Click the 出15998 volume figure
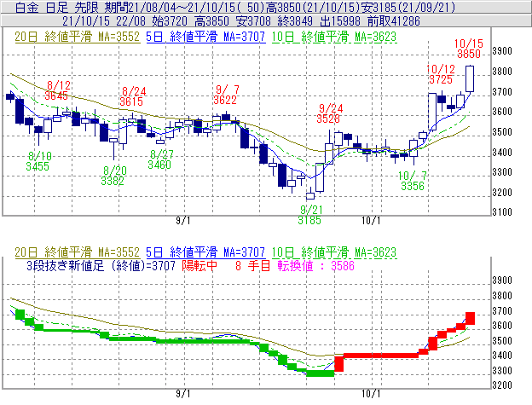The width and height of the screenshot is (532, 405). 340,21
